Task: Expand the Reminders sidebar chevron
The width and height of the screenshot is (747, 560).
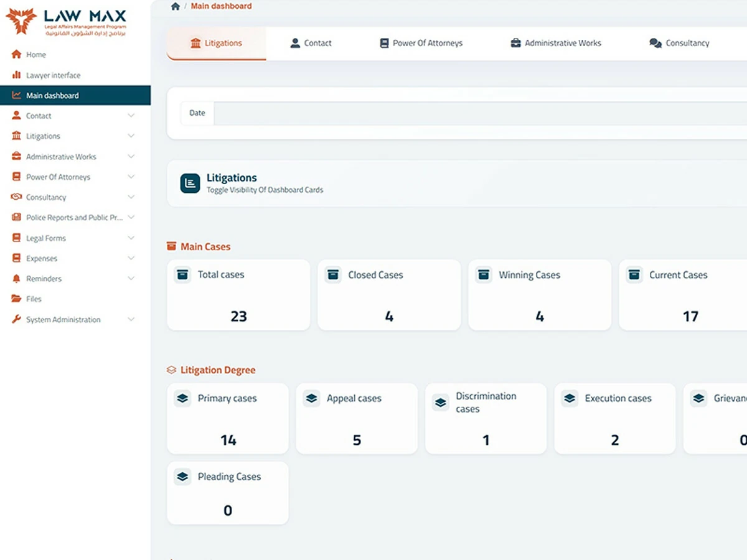Action: click(131, 278)
